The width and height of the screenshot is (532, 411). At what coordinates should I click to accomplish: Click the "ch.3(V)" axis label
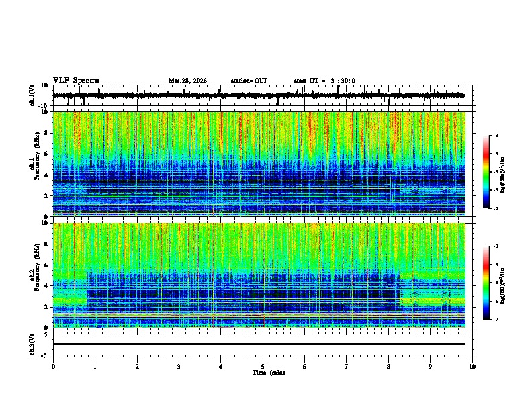tap(32, 345)
